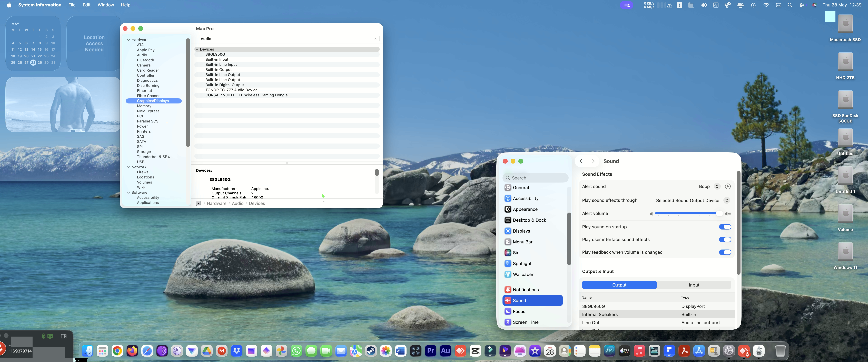Collapse the Devices disclosure triangle

[x=197, y=49]
